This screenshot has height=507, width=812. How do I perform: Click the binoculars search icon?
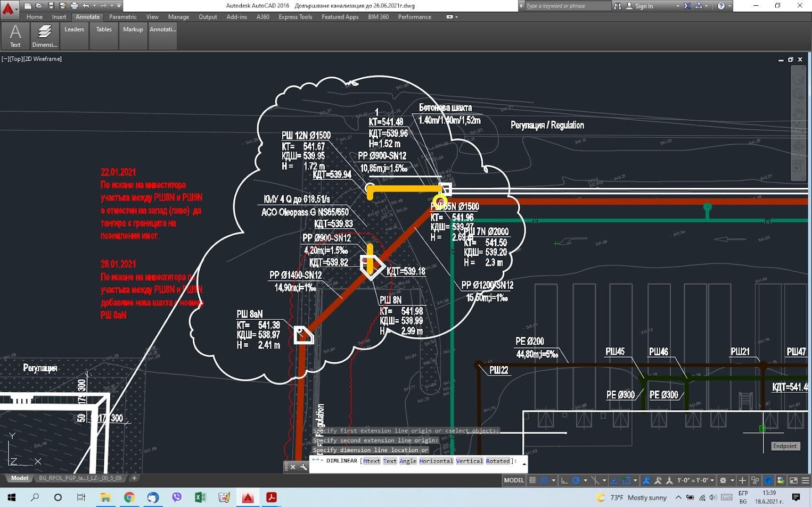[618, 6]
